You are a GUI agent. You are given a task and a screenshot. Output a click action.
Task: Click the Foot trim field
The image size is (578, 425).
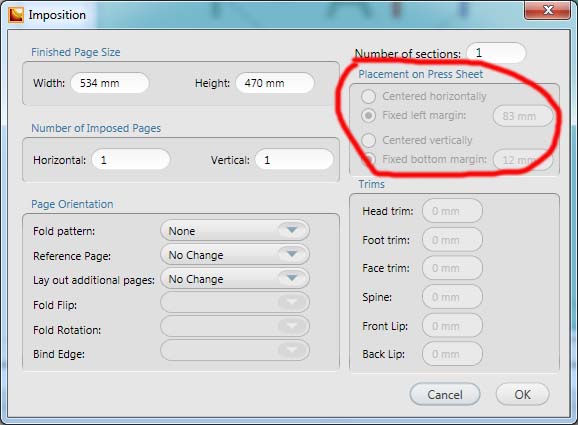coord(452,240)
